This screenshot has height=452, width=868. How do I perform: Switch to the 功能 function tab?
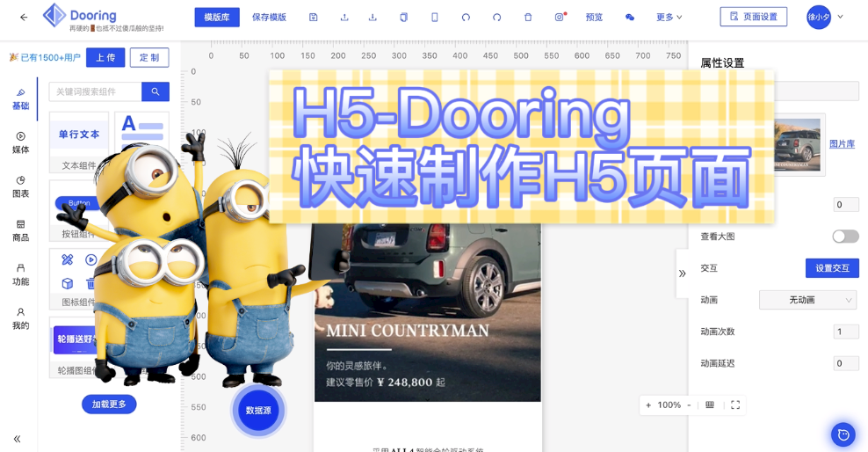pos(20,274)
